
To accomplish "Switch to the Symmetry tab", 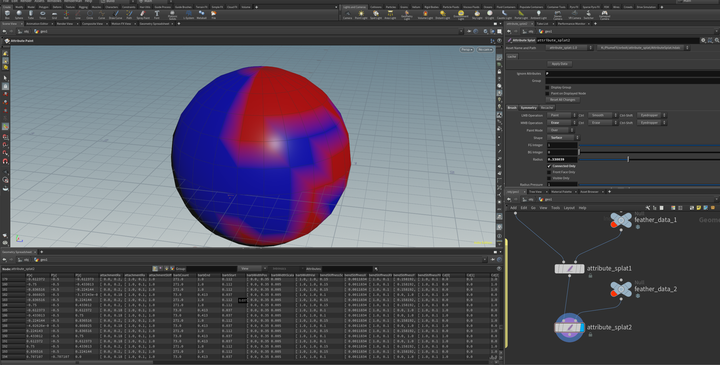I will coord(529,107).
